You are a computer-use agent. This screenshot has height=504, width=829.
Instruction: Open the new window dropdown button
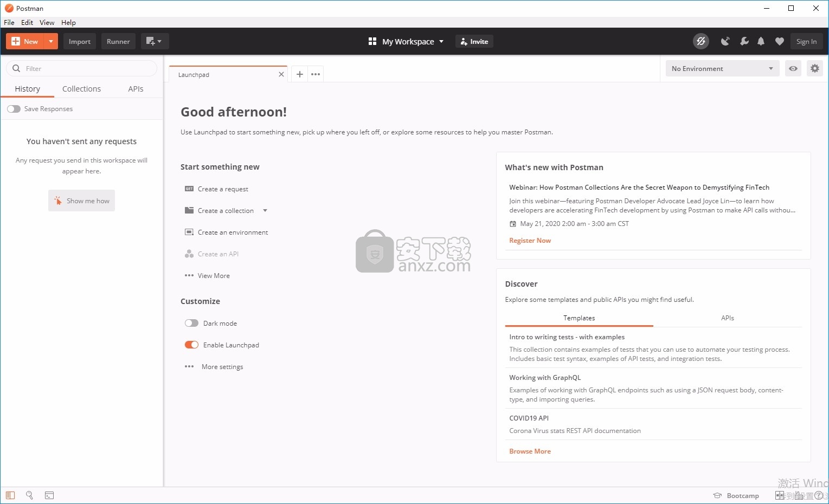155,41
